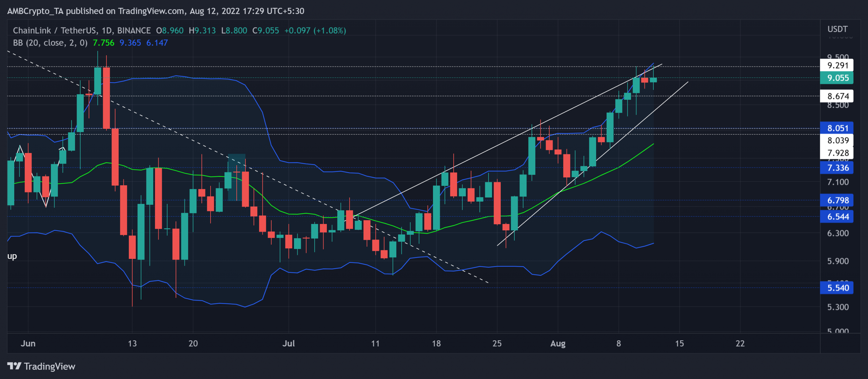Click the BB lower value 6.147

click(157, 43)
